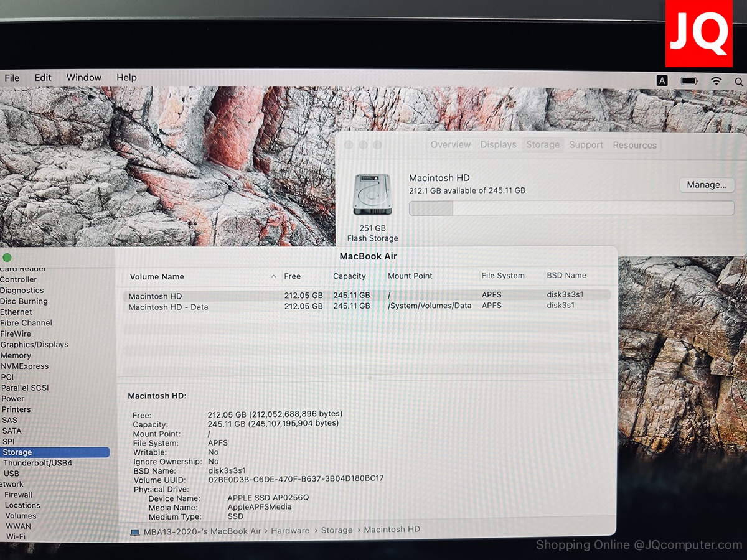The height and width of the screenshot is (560, 747).
Task: Select Volumes in the sidebar
Action: (21, 516)
